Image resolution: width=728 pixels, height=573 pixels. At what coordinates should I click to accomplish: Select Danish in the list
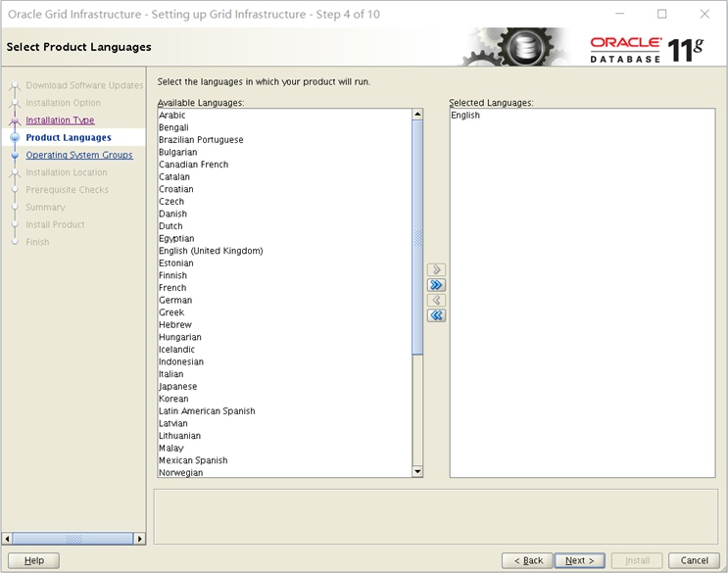click(x=284, y=214)
